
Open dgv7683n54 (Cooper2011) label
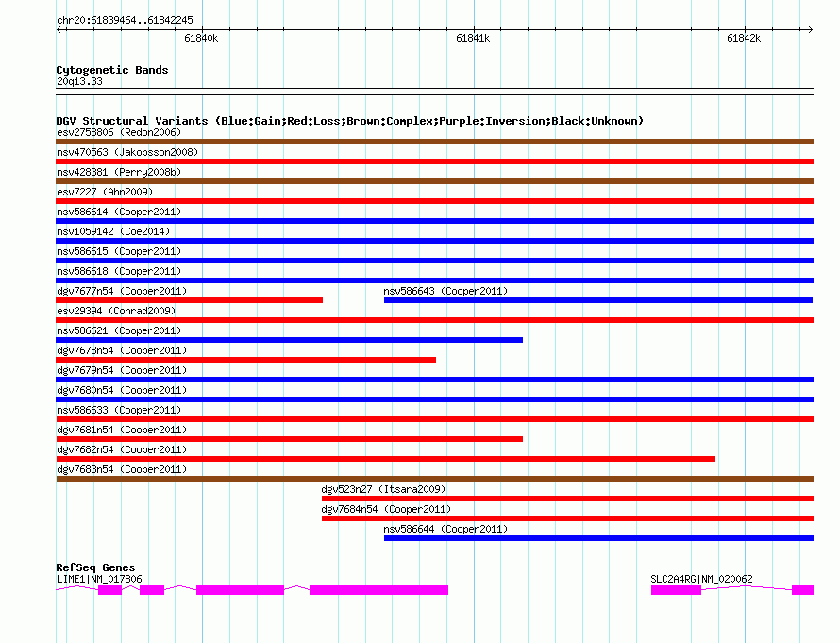coord(122,469)
